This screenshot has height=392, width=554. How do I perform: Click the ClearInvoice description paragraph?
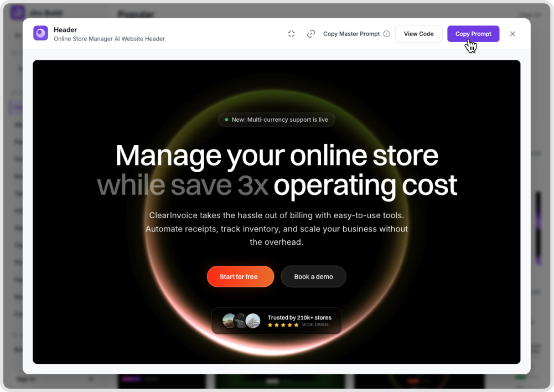[277, 229]
